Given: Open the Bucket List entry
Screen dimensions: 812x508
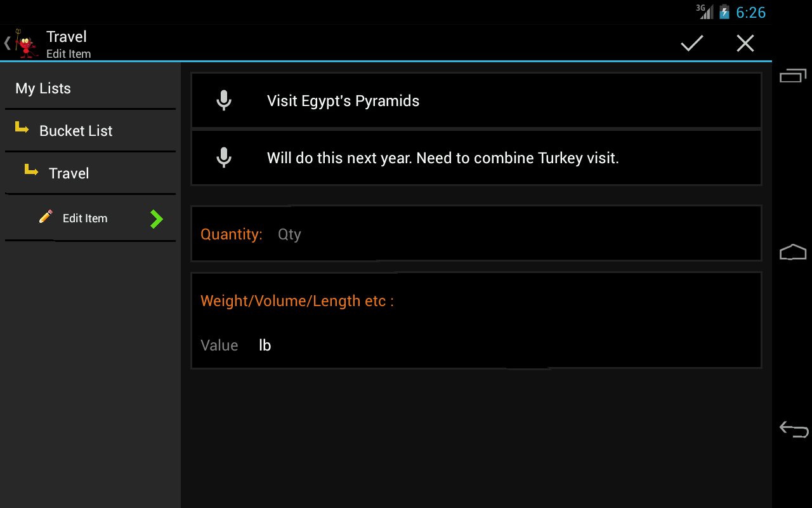Looking at the screenshot, I should click(90, 131).
